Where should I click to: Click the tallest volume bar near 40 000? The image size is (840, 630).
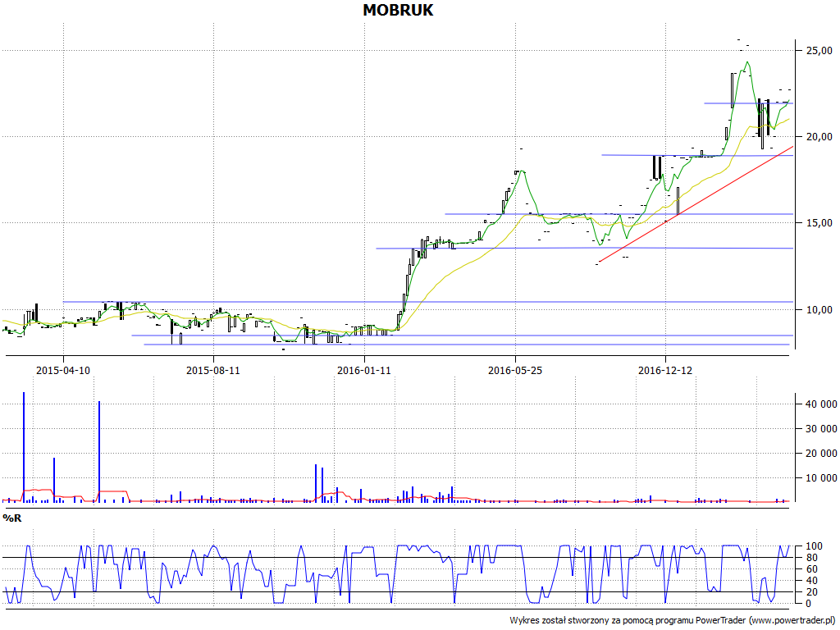pyautogui.click(x=24, y=447)
